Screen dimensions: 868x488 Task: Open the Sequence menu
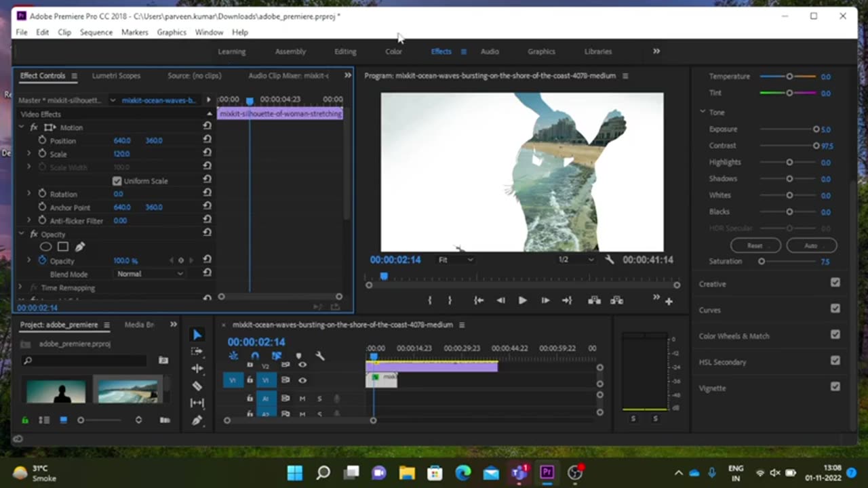tap(96, 32)
